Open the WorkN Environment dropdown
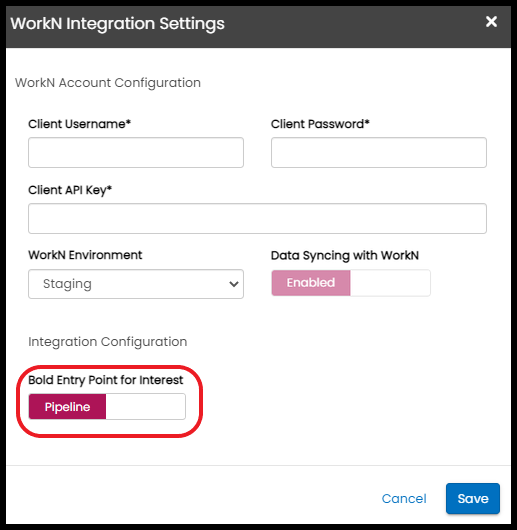517x530 pixels. pyautogui.click(x=136, y=284)
